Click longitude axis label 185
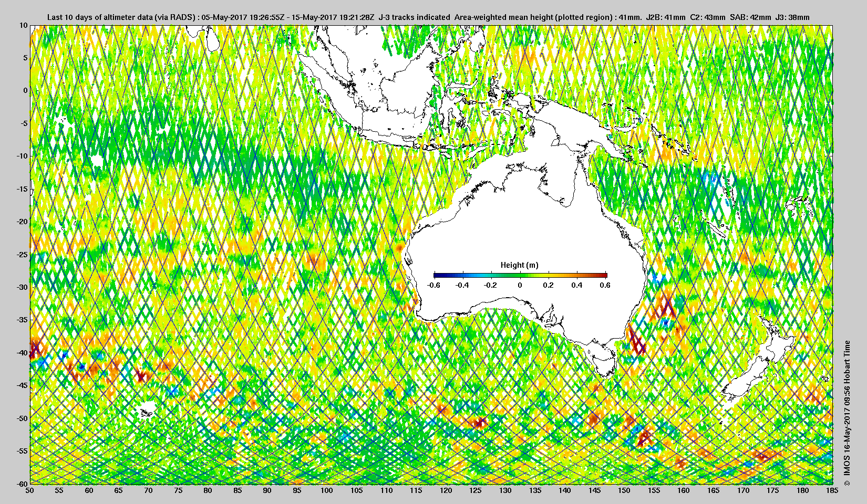The image size is (867, 504). [x=832, y=490]
